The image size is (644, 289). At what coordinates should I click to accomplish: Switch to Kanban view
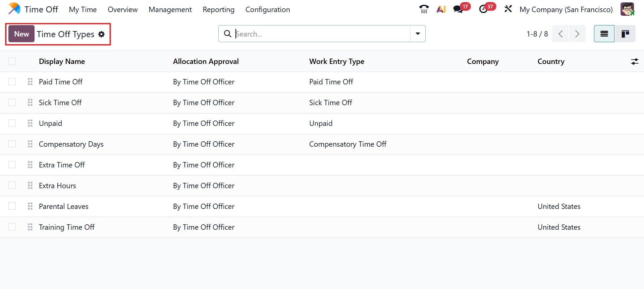(x=625, y=34)
